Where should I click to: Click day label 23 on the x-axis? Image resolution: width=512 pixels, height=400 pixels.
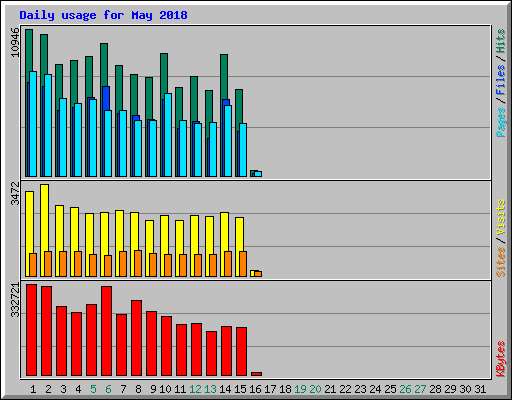point(360,389)
